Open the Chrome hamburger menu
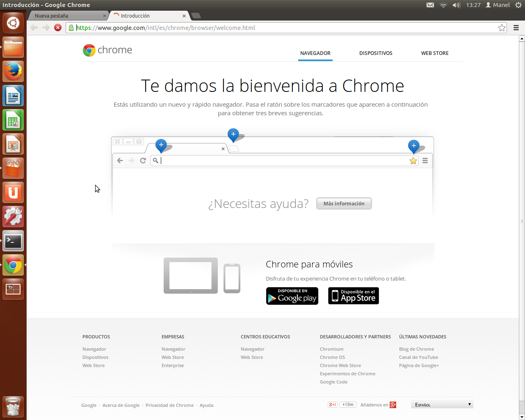 click(x=516, y=27)
